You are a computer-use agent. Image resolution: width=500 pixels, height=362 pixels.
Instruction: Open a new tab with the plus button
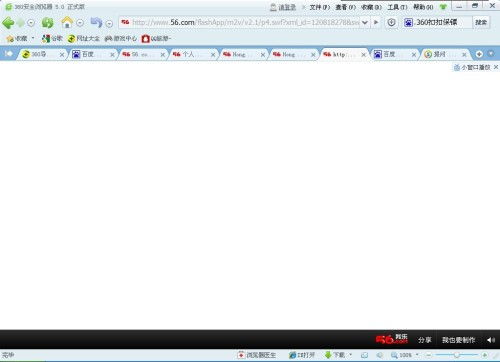[x=479, y=54]
